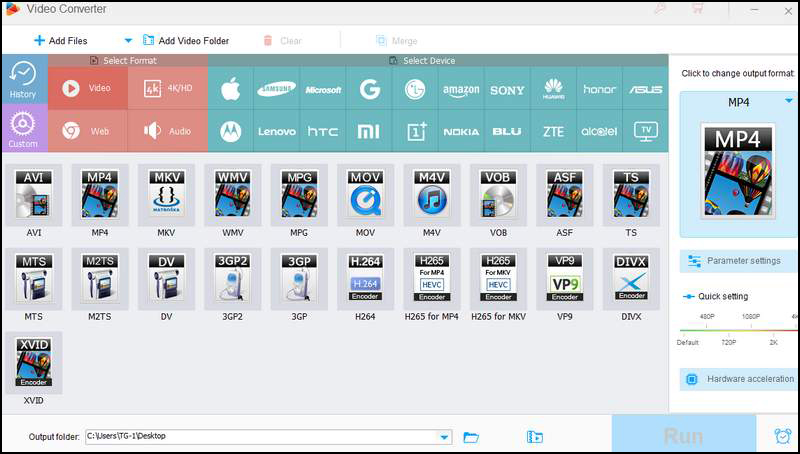The image size is (800, 454).
Task: Open BLU device presets
Action: (507, 131)
